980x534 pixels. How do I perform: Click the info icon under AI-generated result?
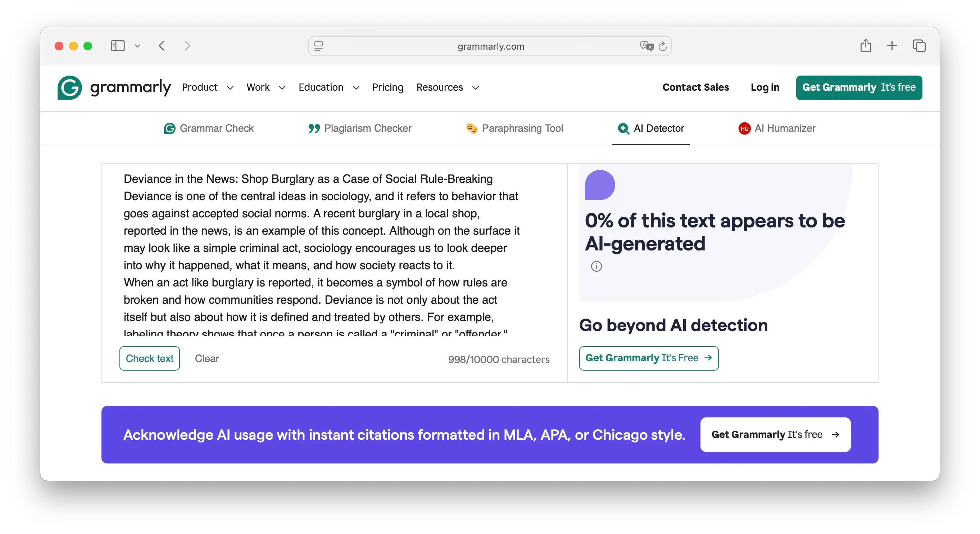point(596,266)
